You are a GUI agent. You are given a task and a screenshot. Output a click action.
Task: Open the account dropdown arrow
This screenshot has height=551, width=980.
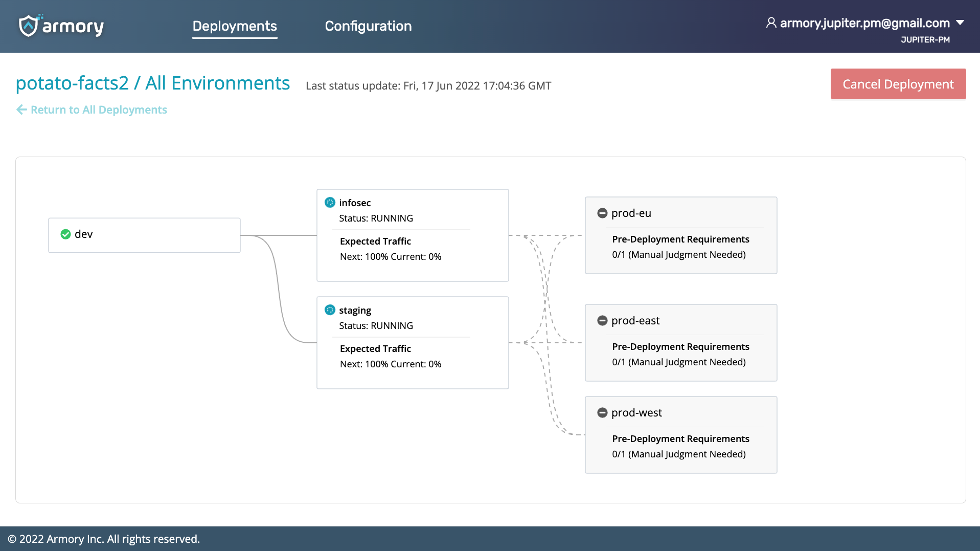click(x=960, y=23)
